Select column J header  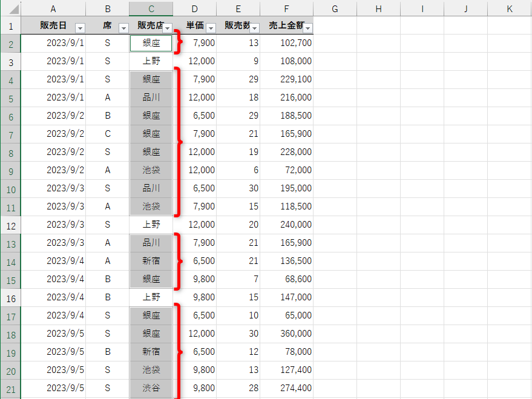(466, 9)
